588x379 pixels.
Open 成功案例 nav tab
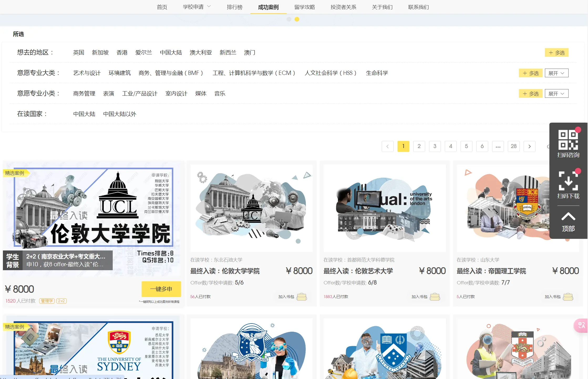268,7
